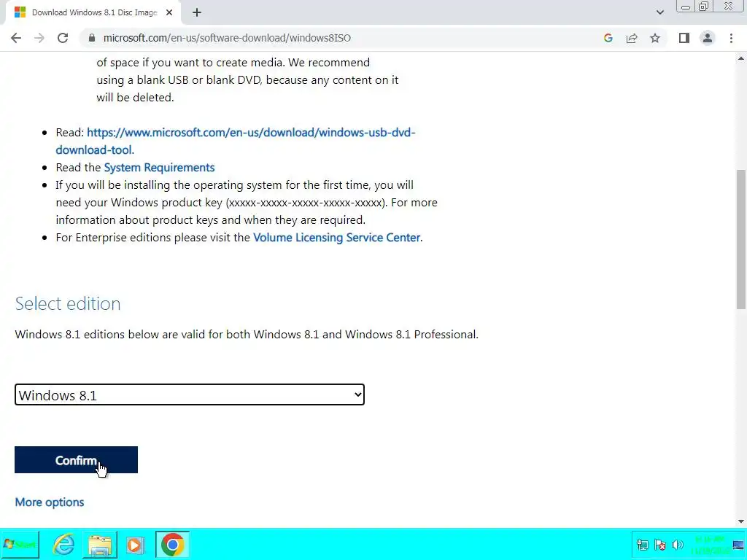Open a new browser tab
747x560 pixels.
click(x=197, y=12)
